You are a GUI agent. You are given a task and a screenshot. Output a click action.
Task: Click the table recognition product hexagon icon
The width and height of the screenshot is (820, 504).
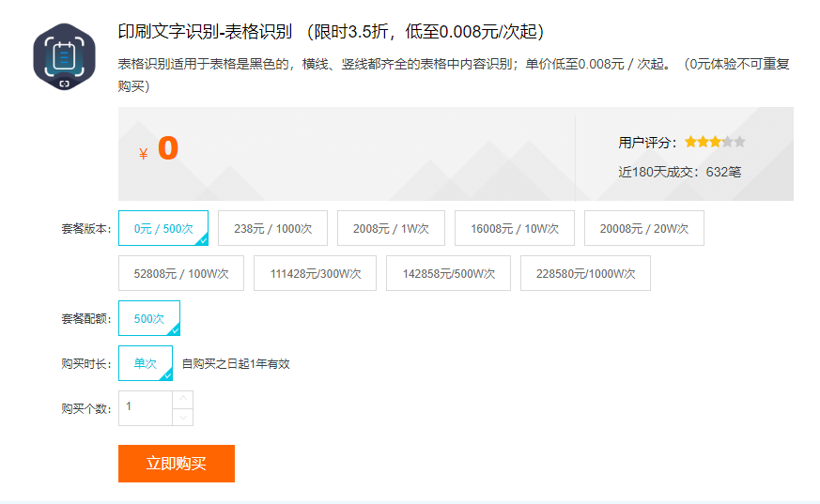click(x=64, y=56)
